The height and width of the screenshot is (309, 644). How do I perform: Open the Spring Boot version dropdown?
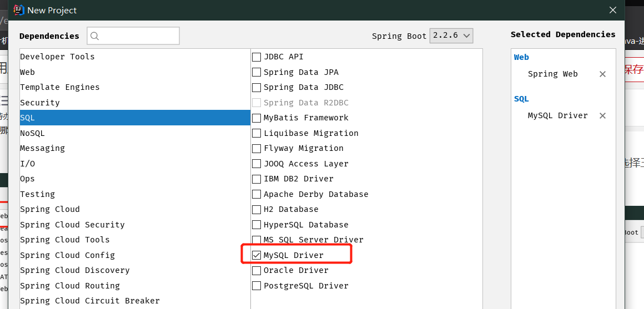451,36
